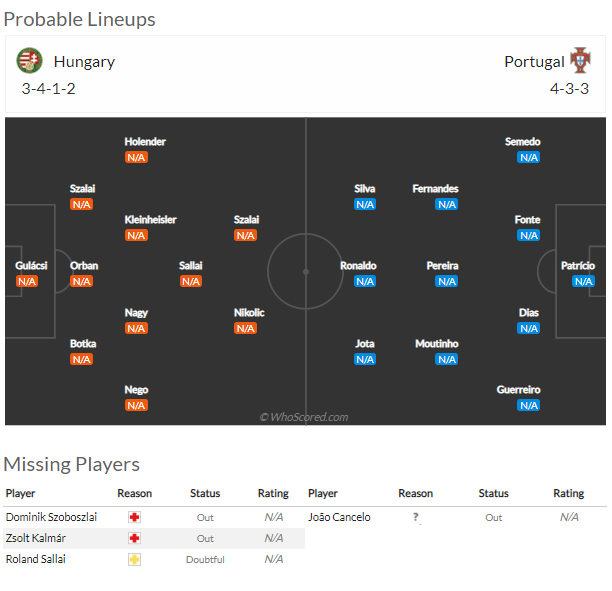Click the Hungary team name
612x591 pixels.
(x=84, y=62)
